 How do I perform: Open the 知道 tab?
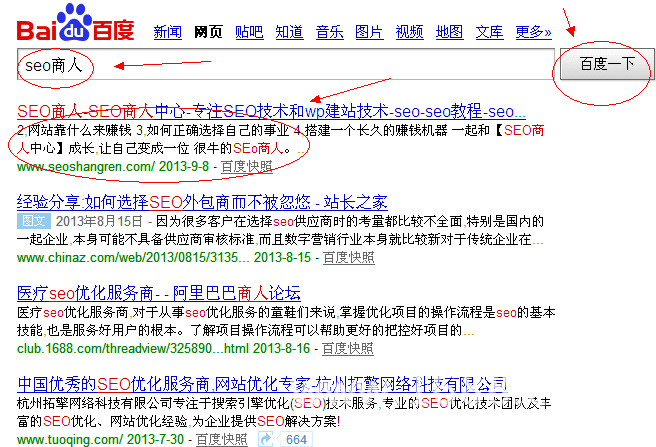[x=290, y=32]
